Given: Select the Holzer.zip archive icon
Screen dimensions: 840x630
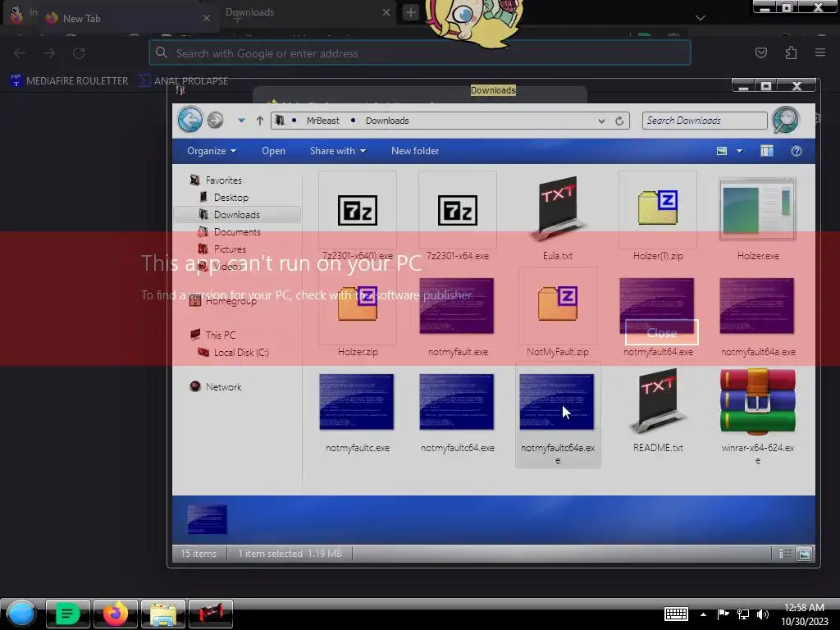Looking at the screenshot, I should tap(358, 305).
